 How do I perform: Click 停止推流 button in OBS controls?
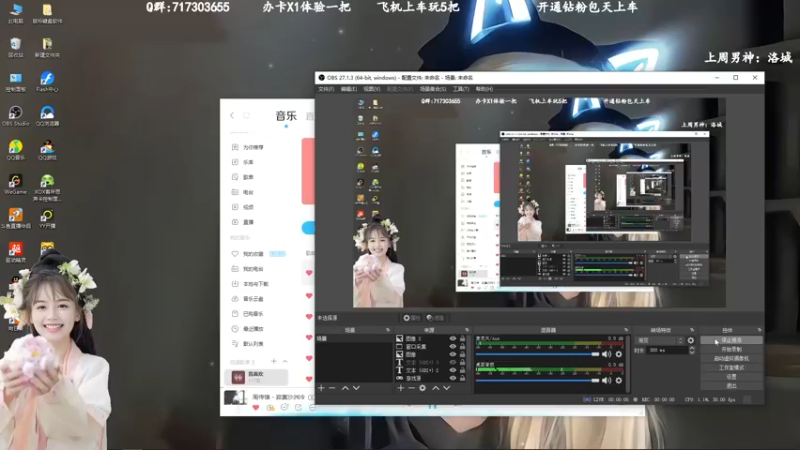click(732, 340)
